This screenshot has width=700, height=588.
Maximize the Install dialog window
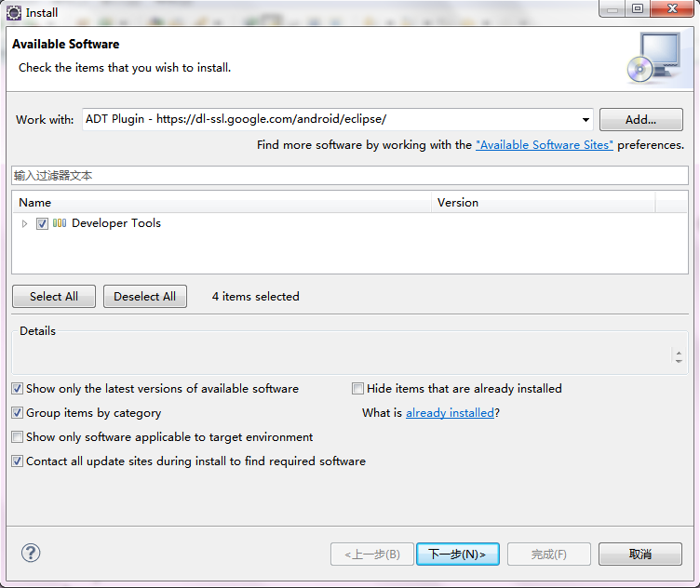[638, 8]
